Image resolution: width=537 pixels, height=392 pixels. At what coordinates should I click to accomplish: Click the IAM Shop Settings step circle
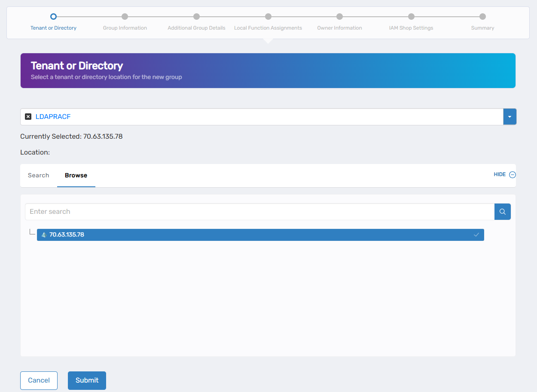tap(411, 16)
